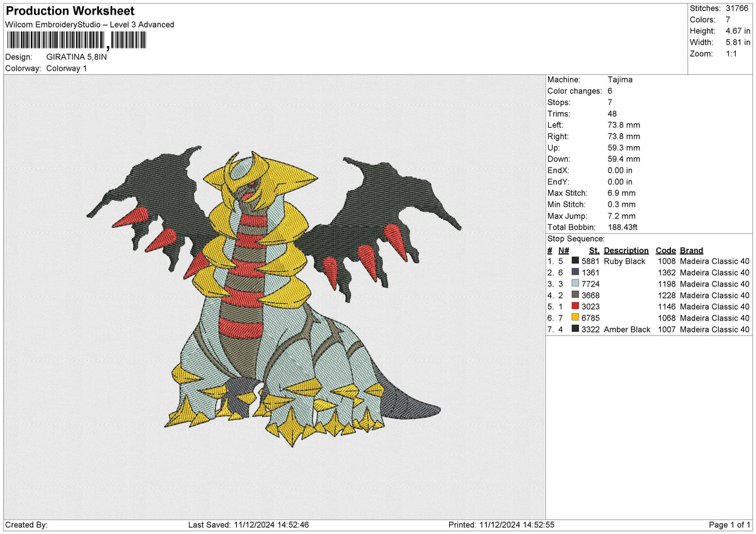Click the stitch count 7724
The width and height of the screenshot is (756, 534).
tap(590, 284)
